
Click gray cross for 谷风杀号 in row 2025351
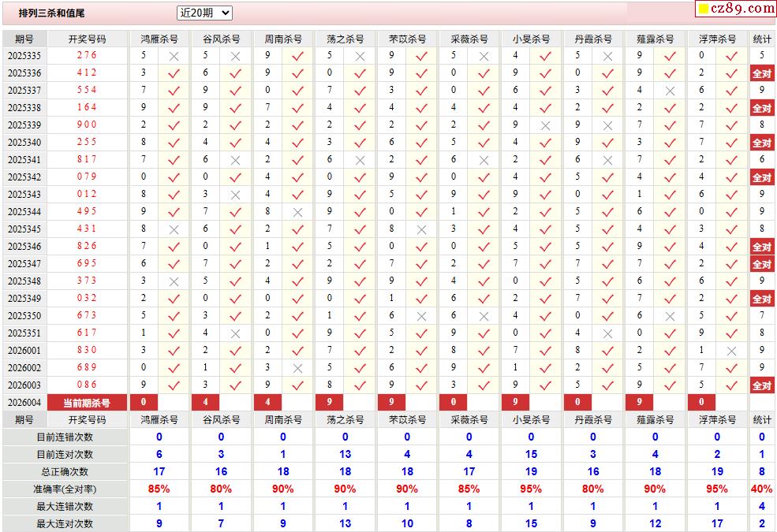pyautogui.click(x=235, y=333)
